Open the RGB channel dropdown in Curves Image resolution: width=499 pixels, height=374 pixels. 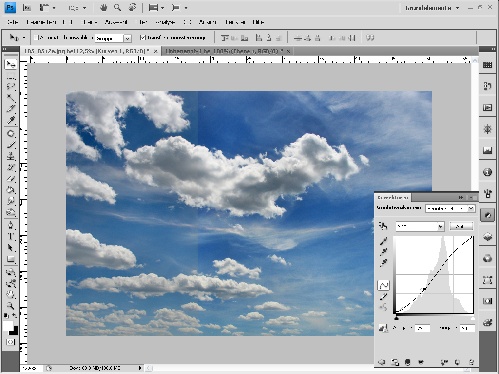420,226
